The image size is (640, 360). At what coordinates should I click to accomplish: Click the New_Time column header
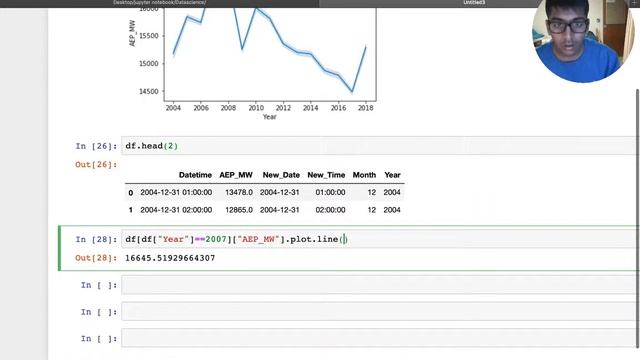point(326,175)
